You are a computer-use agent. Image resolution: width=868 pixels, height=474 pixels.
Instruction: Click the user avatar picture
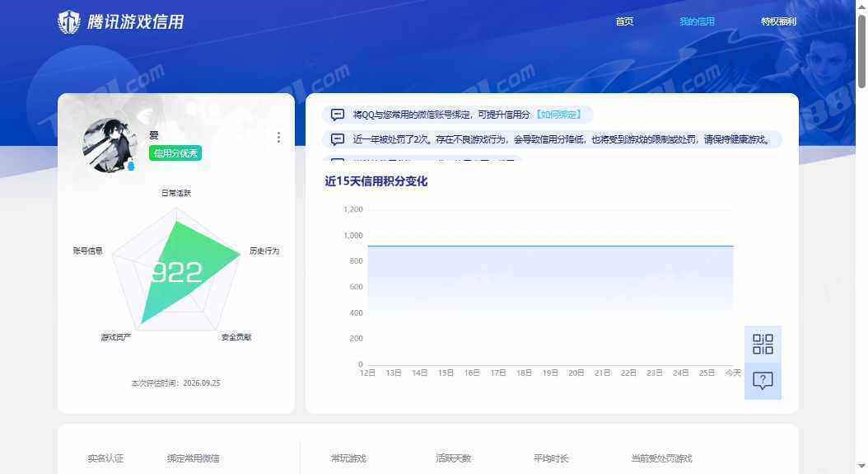pos(110,145)
